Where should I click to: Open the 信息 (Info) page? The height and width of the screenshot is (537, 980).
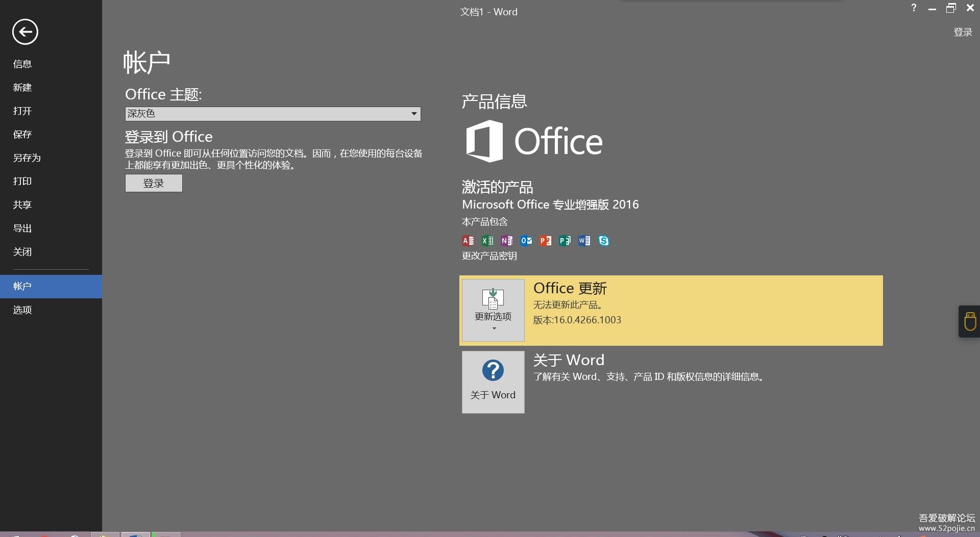pos(51,64)
